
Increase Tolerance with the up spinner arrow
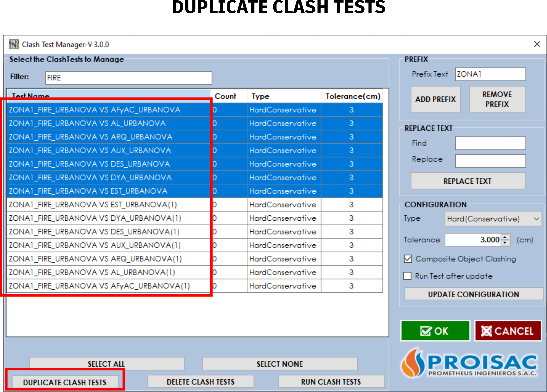click(505, 237)
